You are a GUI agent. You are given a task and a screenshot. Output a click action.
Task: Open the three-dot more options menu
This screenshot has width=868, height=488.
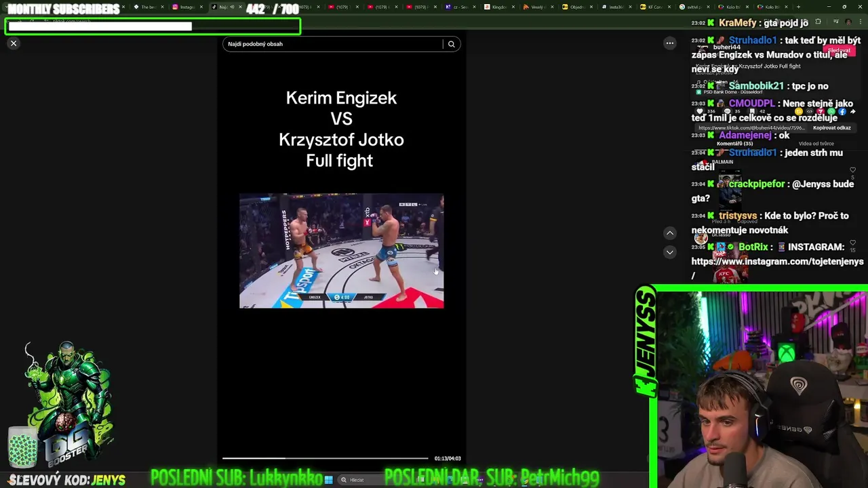click(x=669, y=43)
